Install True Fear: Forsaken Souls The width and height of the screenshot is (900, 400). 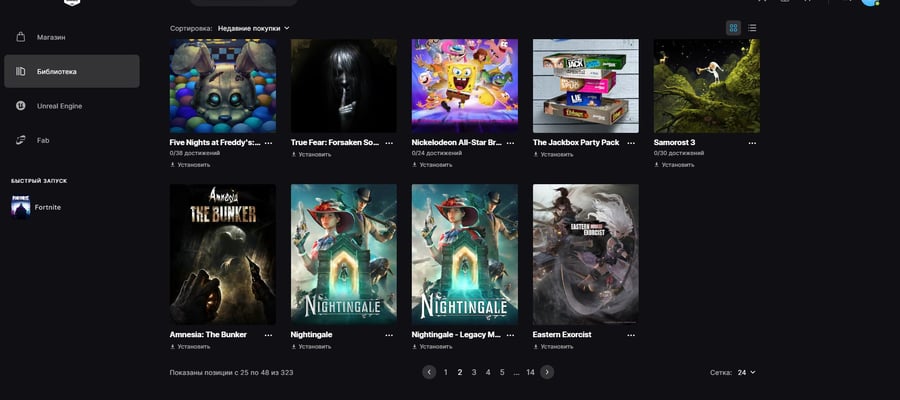[x=311, y=154]
